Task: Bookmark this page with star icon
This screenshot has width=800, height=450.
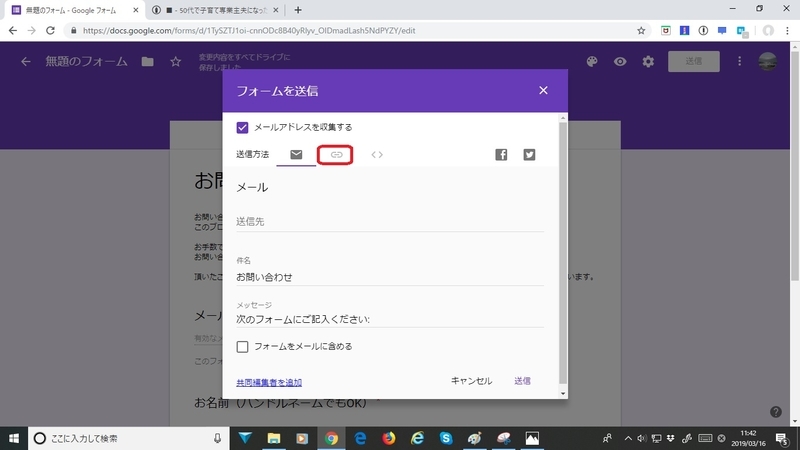Action: pyautogui.click(x=641, y=31)
